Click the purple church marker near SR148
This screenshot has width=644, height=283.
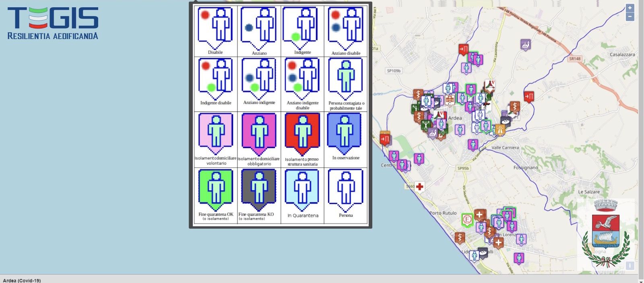point(525,45)
